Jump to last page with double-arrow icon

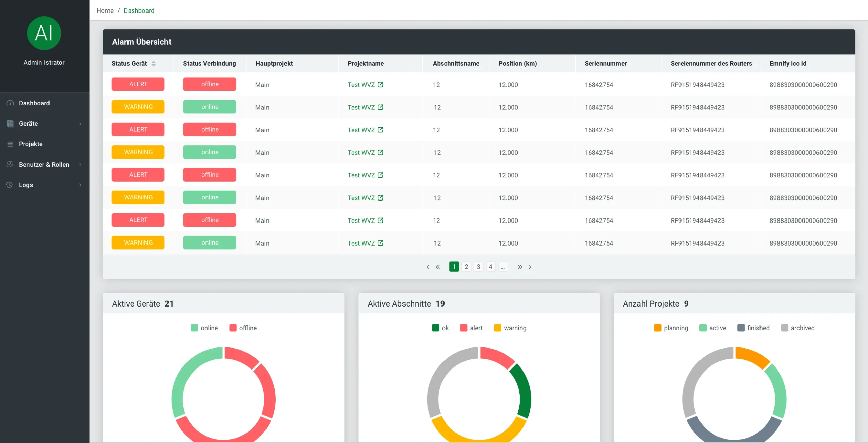(520, 267)
